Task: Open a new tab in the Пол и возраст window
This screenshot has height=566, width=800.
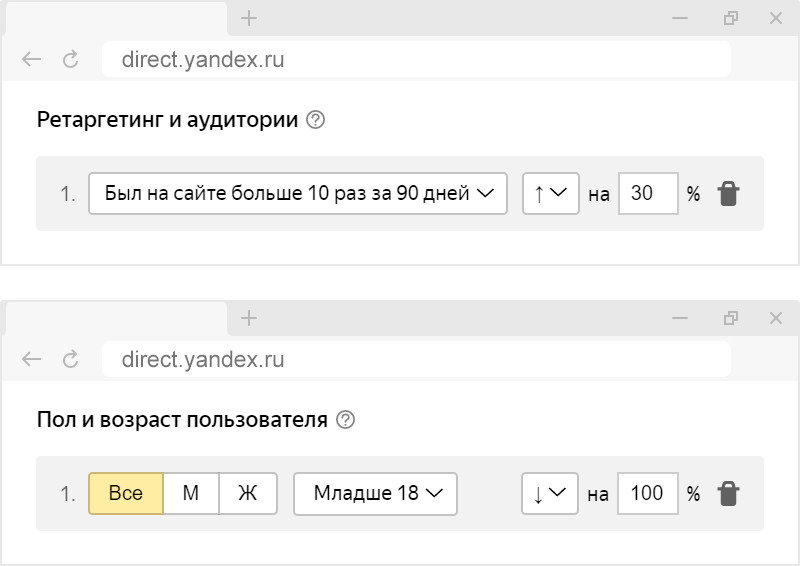Action: [x=249, y=318]
